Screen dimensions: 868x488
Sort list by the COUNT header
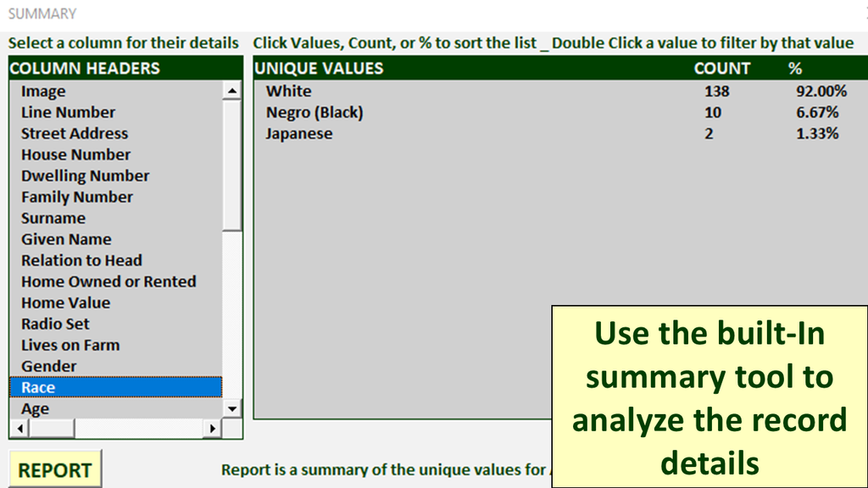(x=721, y=69)
